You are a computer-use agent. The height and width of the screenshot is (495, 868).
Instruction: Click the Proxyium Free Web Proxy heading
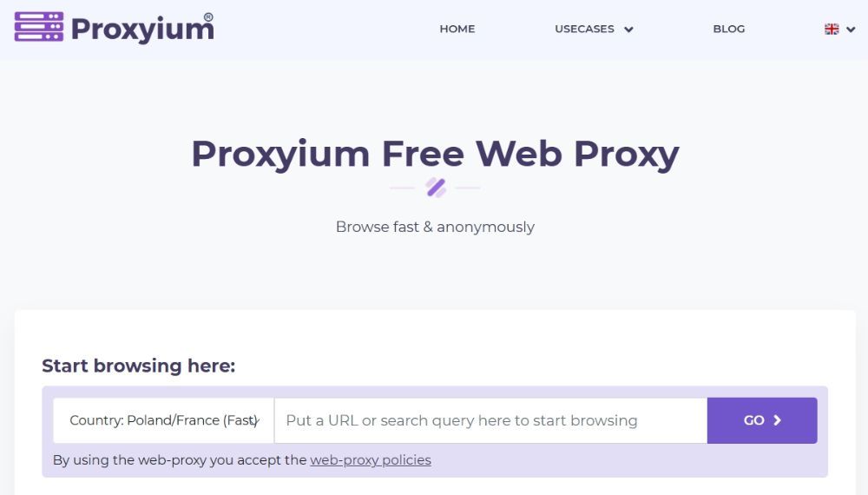point(435,154)
